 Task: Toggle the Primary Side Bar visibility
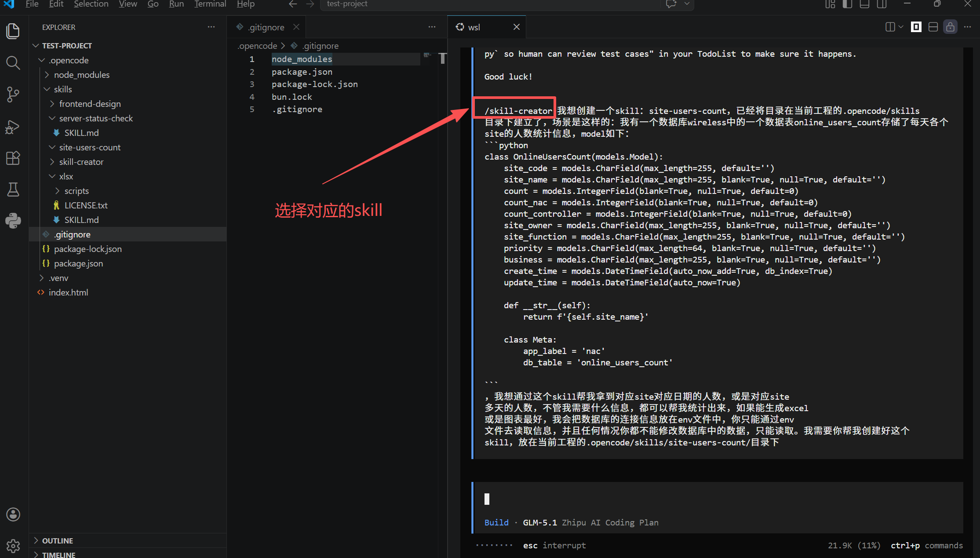point(847,4)
